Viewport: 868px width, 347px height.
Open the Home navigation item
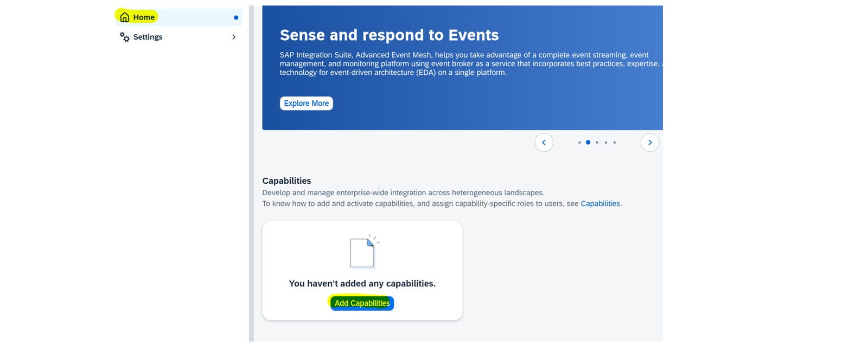point(179,17)
